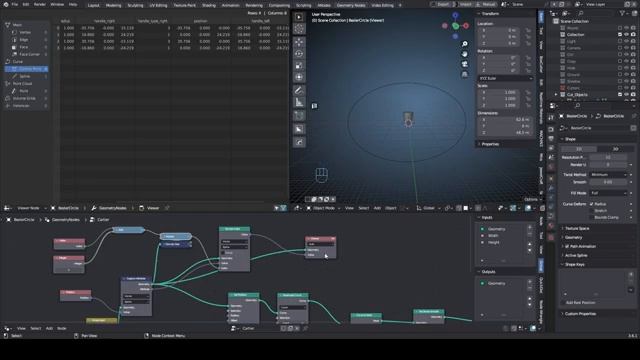Viewport: 640px width, 360px height.
Task: Open the outliner filter funnel icon
Action: [622, 13]
